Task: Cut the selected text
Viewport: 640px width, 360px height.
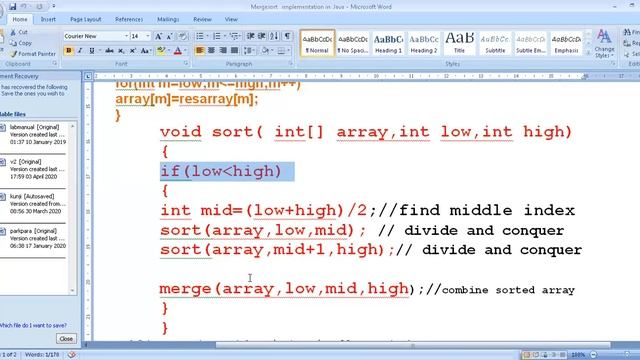Action: [19, 32]
